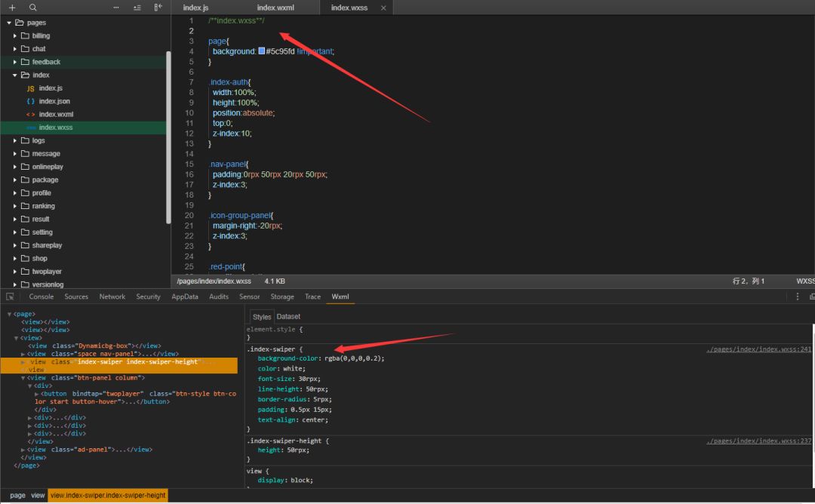
Task: Open the explorer more options ellipsis
Action: coord(116,8)
